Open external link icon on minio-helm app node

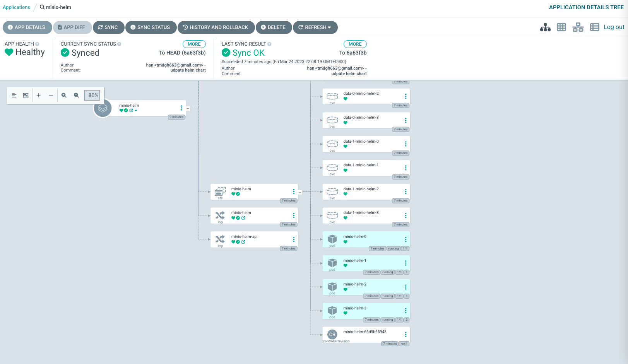click(x=131, y=111)
